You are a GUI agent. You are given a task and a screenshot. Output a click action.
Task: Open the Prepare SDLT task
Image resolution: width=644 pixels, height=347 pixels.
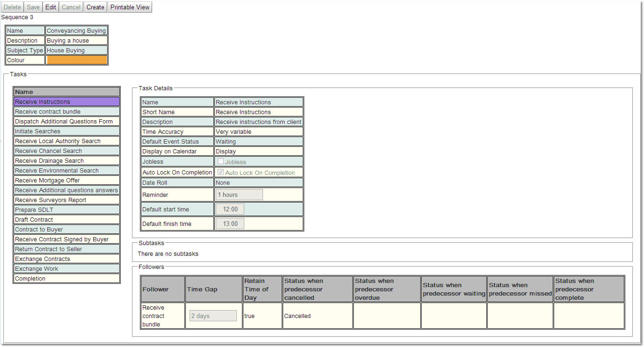[66, 210]
